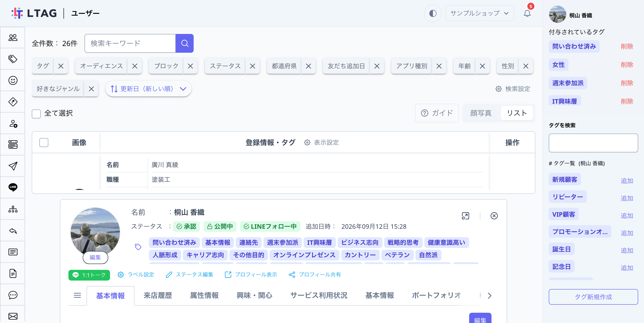Switch to 顔写真 view
Screen dimensions: 644x323
pos(481,113)
